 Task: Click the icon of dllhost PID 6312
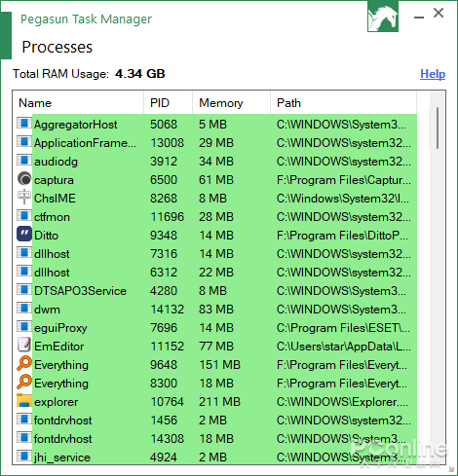pyautogui.click(x=24, y=272)
